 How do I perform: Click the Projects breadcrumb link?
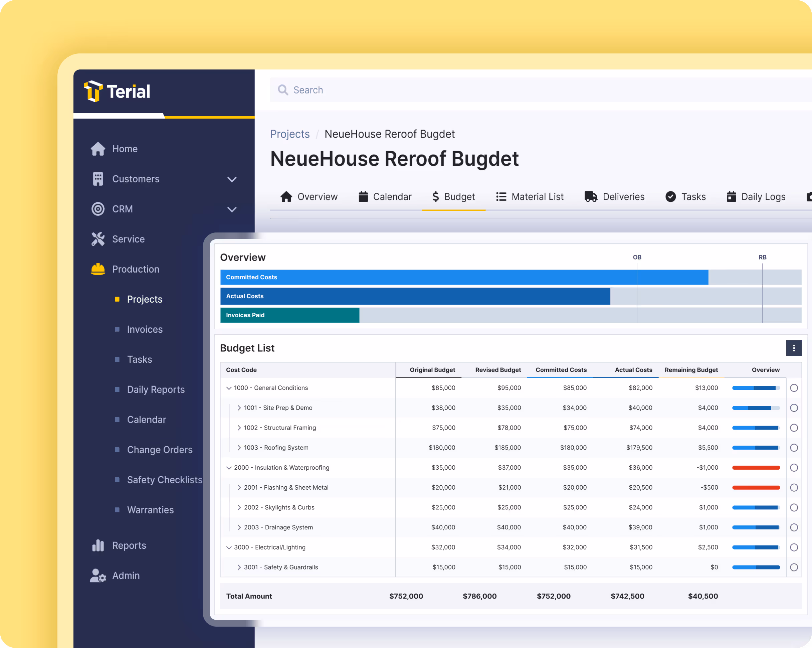coord(289,134)
